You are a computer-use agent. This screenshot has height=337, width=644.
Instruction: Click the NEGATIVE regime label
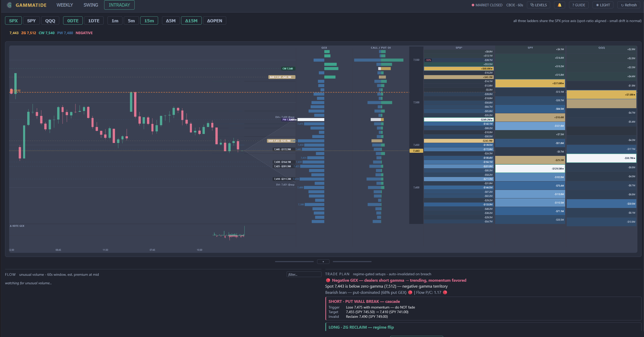click(x=84, y=33)
